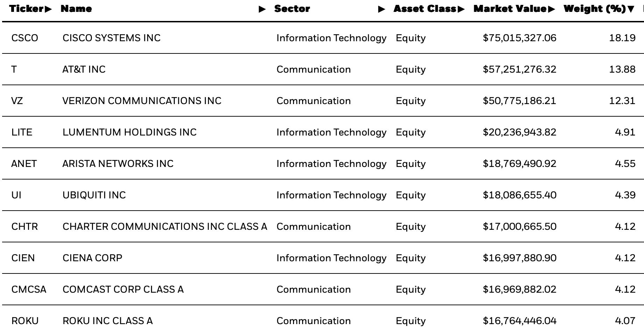This screenshot has height=329, width=644.
Task: Sort by Asset Class arrow icon
Action: point(461,9)
